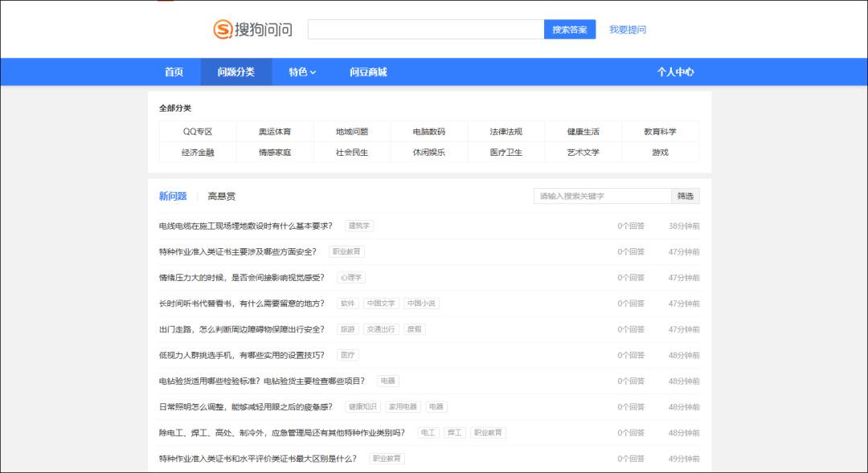
Task: Click 职业教育 tag on 涉及哪些方面安全 question
Action: [346, 251]
